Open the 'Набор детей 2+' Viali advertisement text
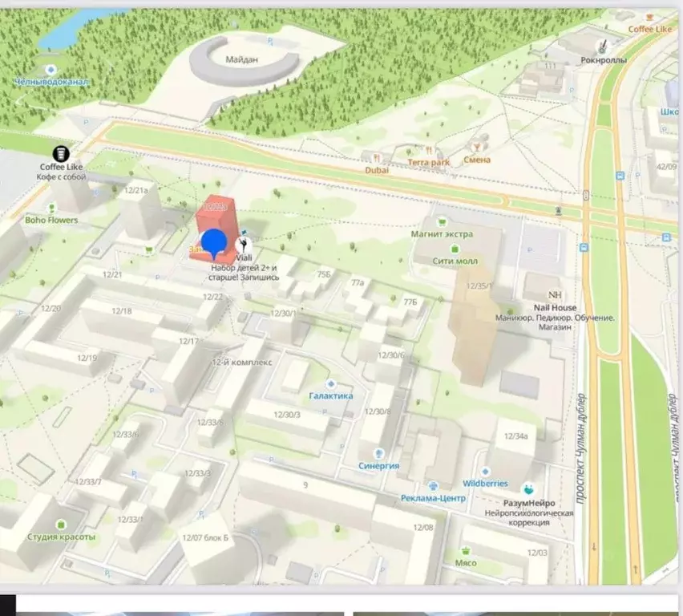 pyautogui.click(x=244, y=273)
